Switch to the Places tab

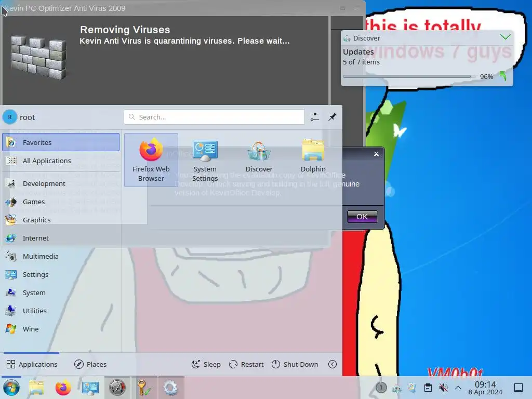90,364
